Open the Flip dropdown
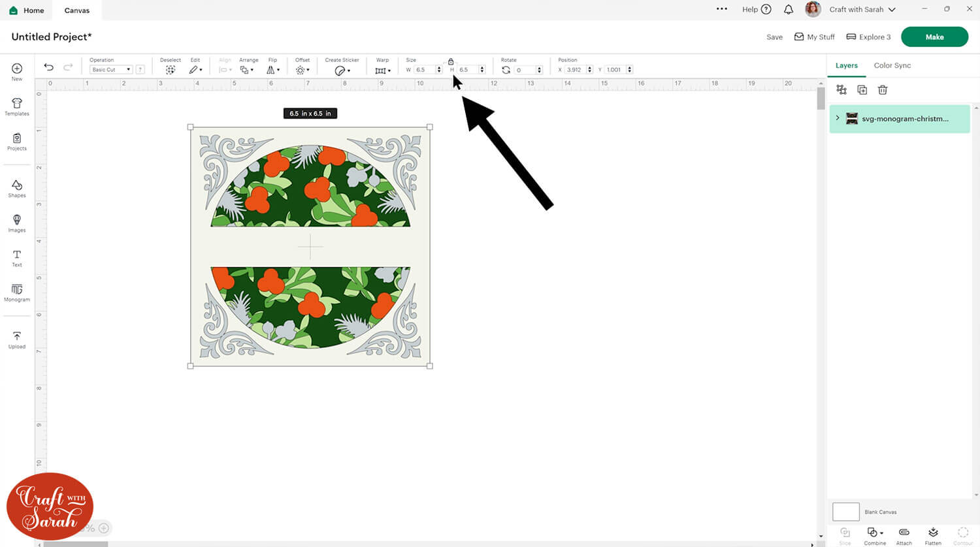The height and width of the screenshot is (547, 980). click(x=273, y=70)
